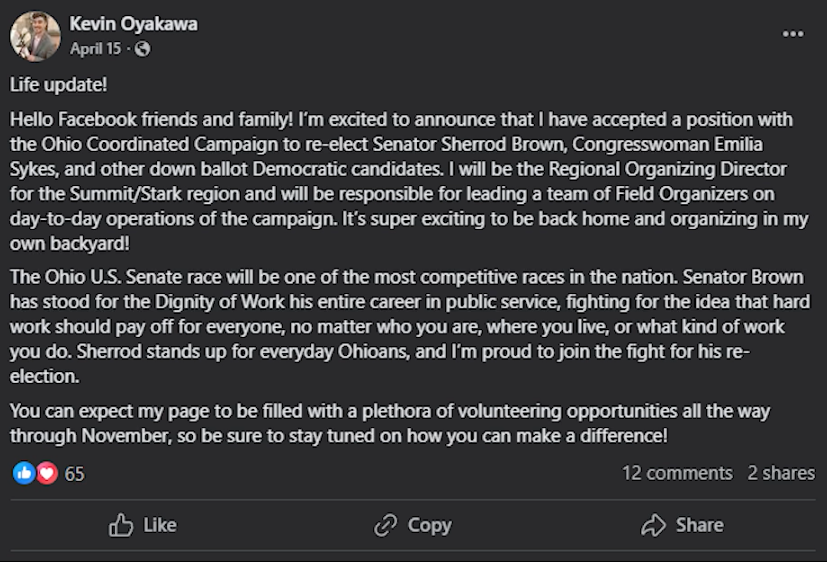Click the red heart reaction icon
Image resolution: width=827 pixels, height=562 pixels.
click(x=47, y=473)
